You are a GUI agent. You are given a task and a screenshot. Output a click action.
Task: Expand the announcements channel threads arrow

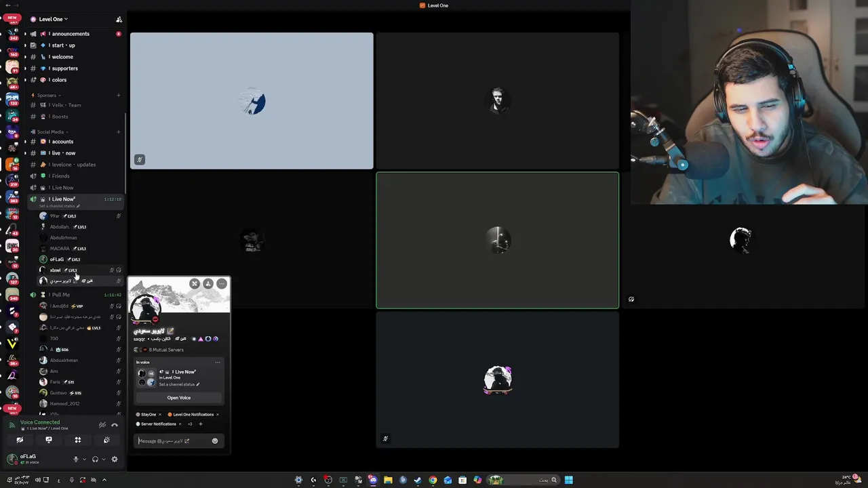click(25, 34)
